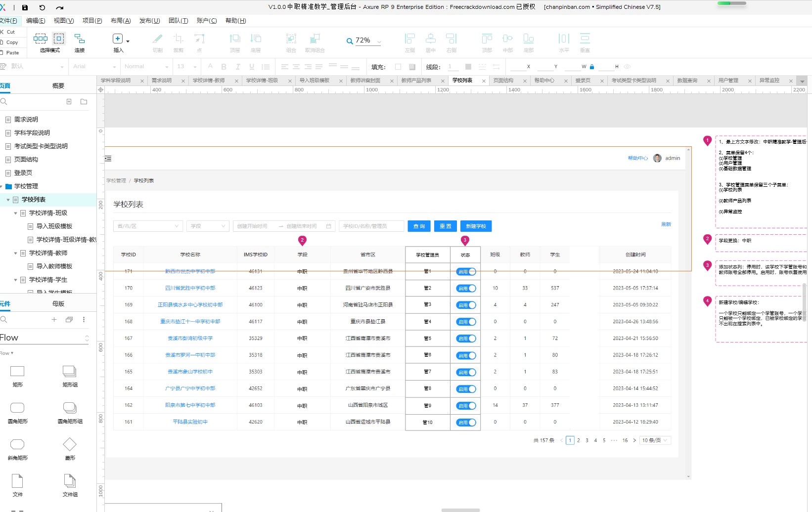Click the Slice (切割) tool icon
Screen dimensions: 812x512
point(158,39)
